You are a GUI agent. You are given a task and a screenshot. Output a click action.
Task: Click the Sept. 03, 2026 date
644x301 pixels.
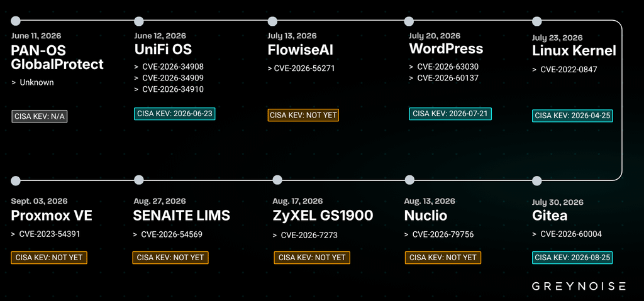40,201
